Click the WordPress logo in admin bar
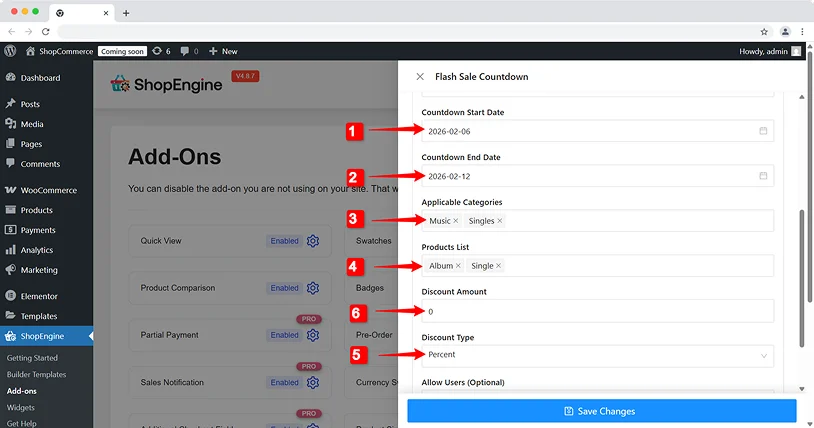The image size is (814, 428). (10, 51)
